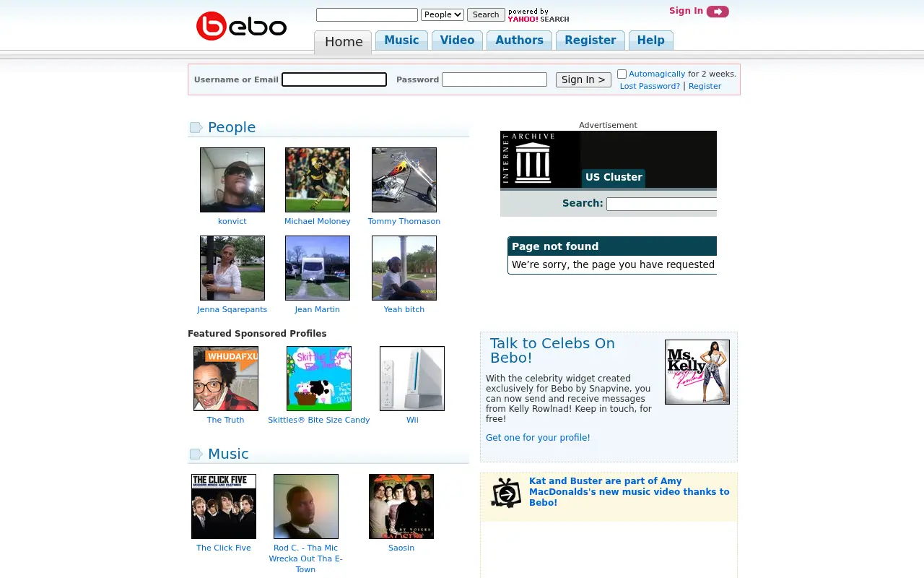
Task: Open the Help tab
Action: click(650, 40)
